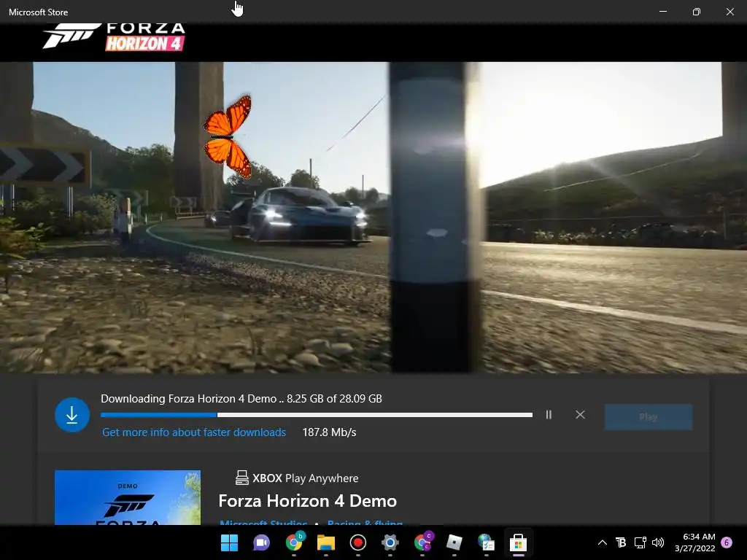The image size is (747, 560).
Task: Cancel the download with the X icon
Action: click(x=580, y=415)
